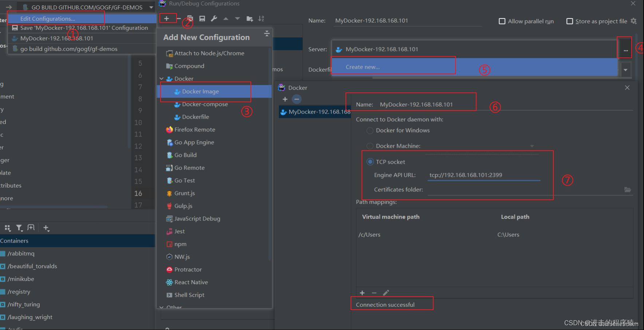
Task: Close the Docker dialog
Action: (627, 88)
